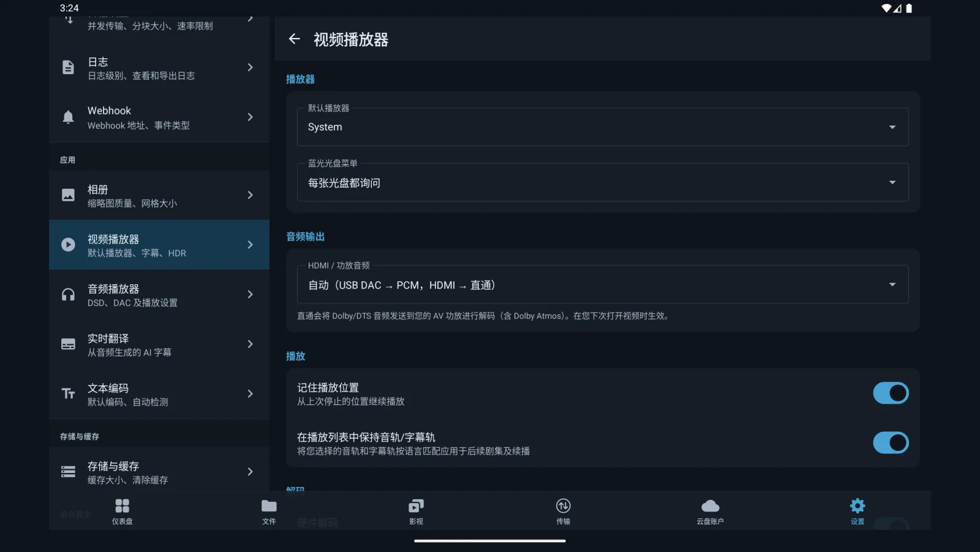Viewport: 980px width, 552px height.
Task: Select the 文本编码 text size icon
Action: coord(68,393)
